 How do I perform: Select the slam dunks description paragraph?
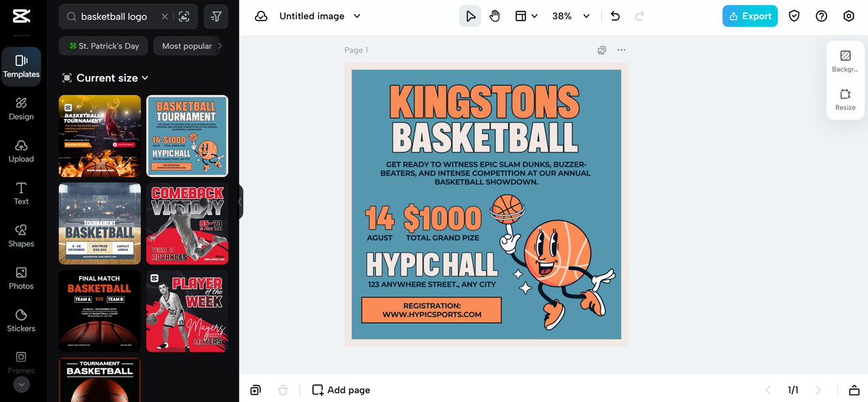click(485, 173)
